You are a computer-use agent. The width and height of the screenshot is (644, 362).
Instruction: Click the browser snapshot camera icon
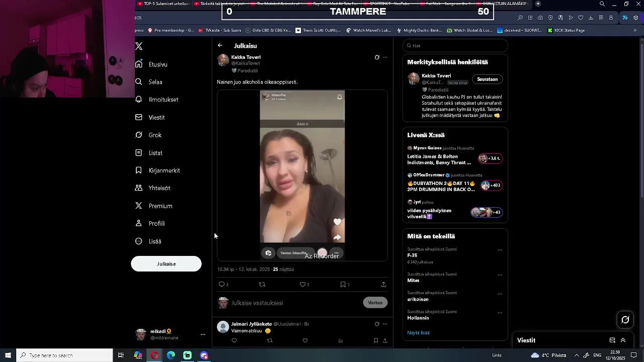(540, 18)
